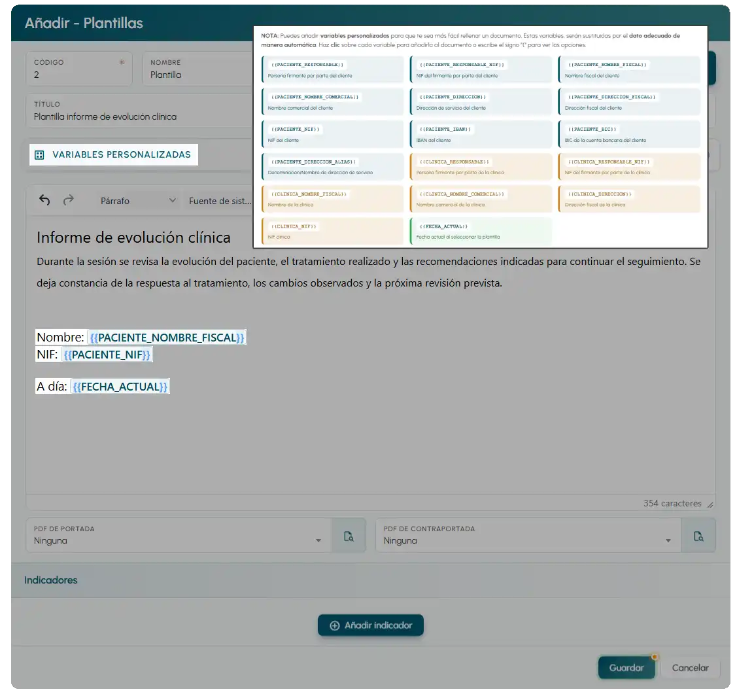Insert PACIENTE_NOMBRE_FISCAL from the variables panel
The image size is (737, 700).
point(629,69)
